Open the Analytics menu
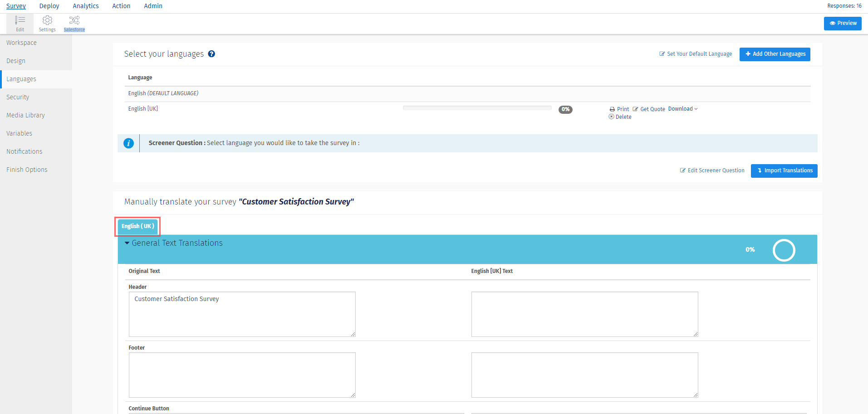 coord(86,6)
